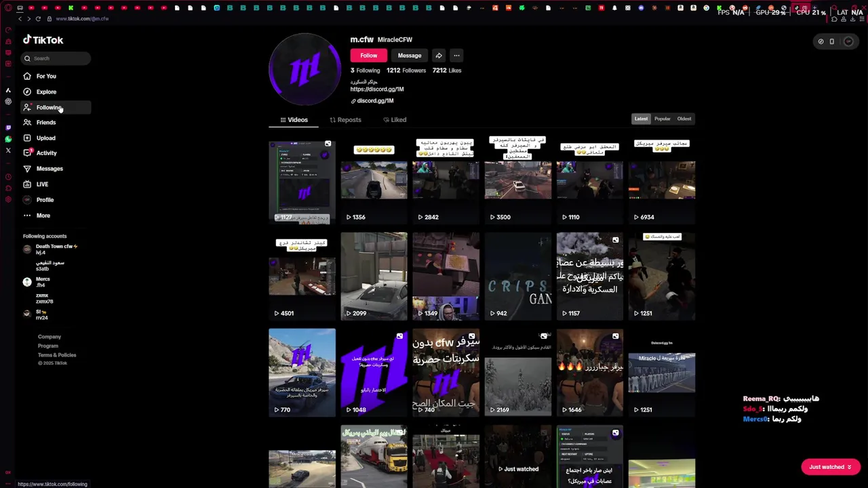This screenshot has height=488, width=868.
Task: Open the account avatar menu top right
Action: pos(848,41)
